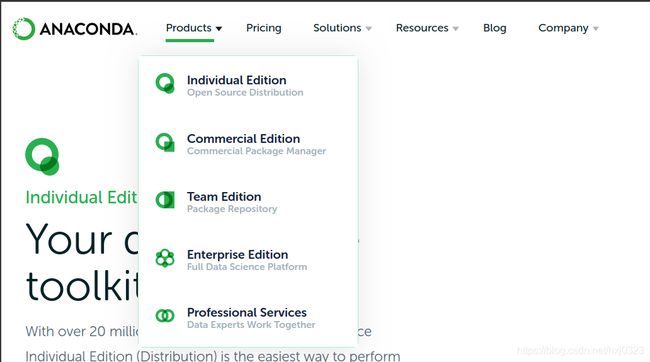Click the ANACONDA wordmark text
The image size is (650, 362).
click(88, 29)
